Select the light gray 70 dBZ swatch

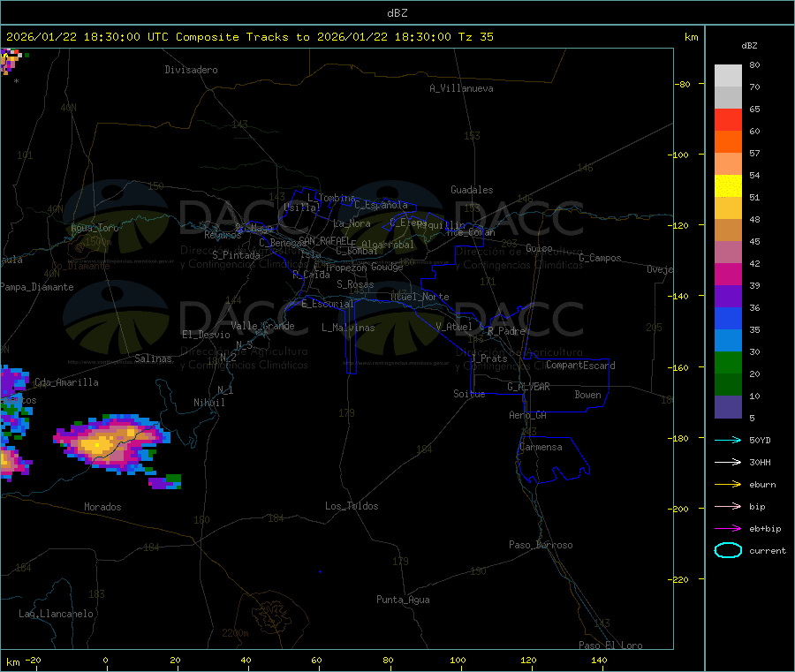click(x=728, y=76)
